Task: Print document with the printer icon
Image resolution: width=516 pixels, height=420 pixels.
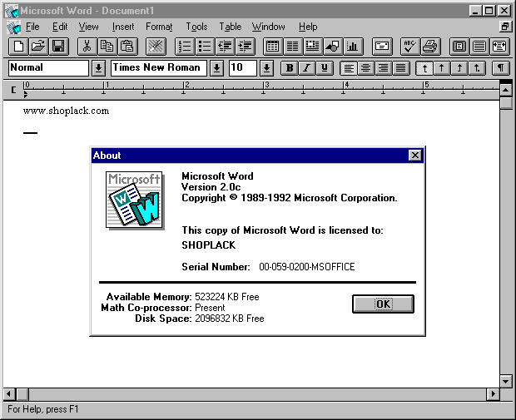Action: [430, 47]
